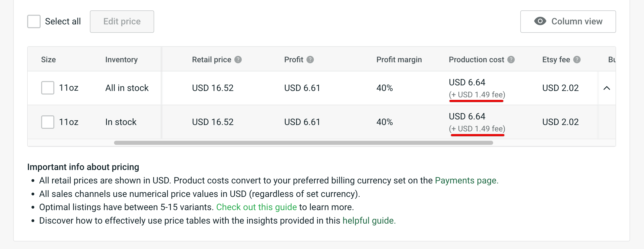
Task: Click the eye icon in Column view button
Action: tap(540, 21)
